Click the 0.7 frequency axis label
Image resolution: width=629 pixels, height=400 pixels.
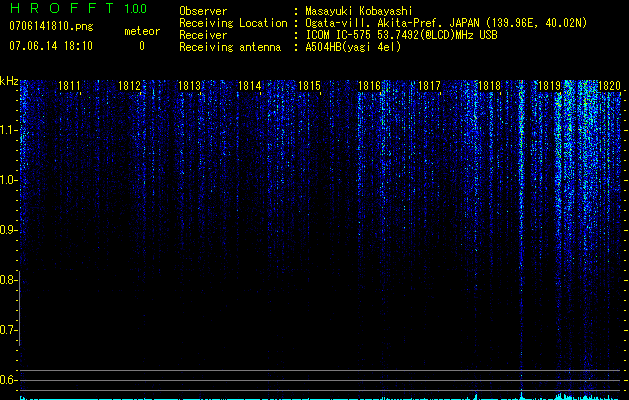coord(8,330)
